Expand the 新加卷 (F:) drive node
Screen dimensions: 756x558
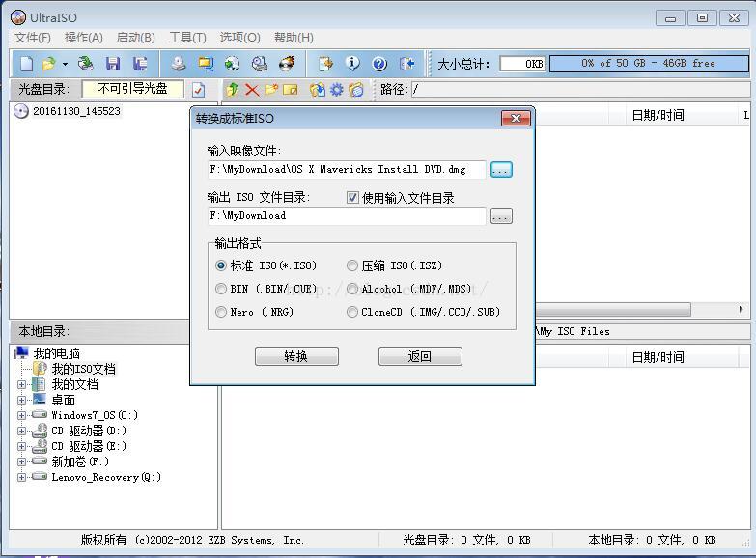pyautogui.click(x=21, y=461)
